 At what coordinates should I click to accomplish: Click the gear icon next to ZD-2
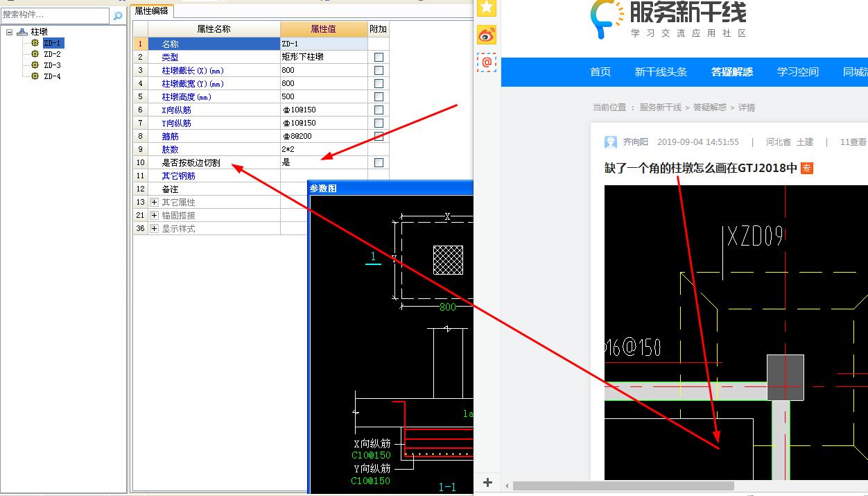[35, 54]
